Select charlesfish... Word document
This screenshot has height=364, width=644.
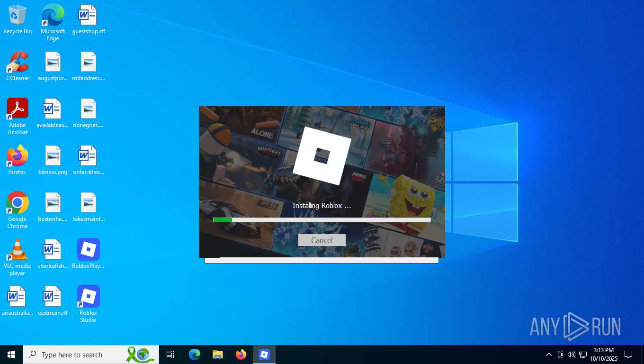53,254
